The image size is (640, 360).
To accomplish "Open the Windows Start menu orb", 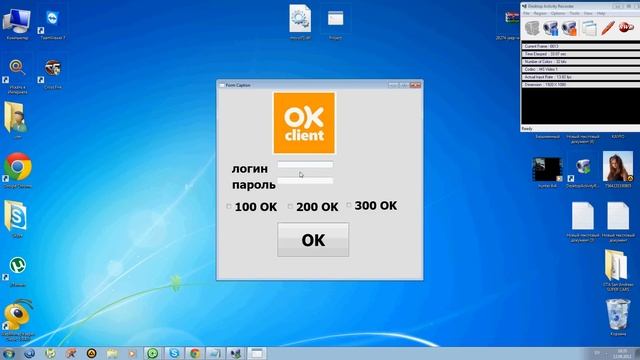I will point(9,353).
